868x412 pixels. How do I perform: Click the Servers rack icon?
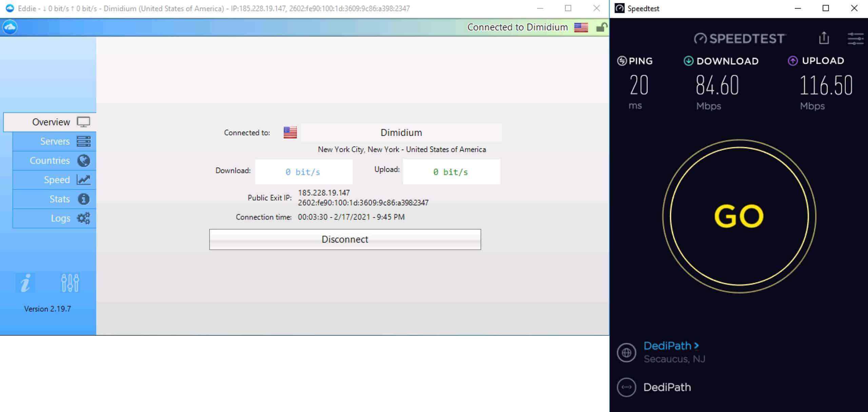click(x=83, y=141)
